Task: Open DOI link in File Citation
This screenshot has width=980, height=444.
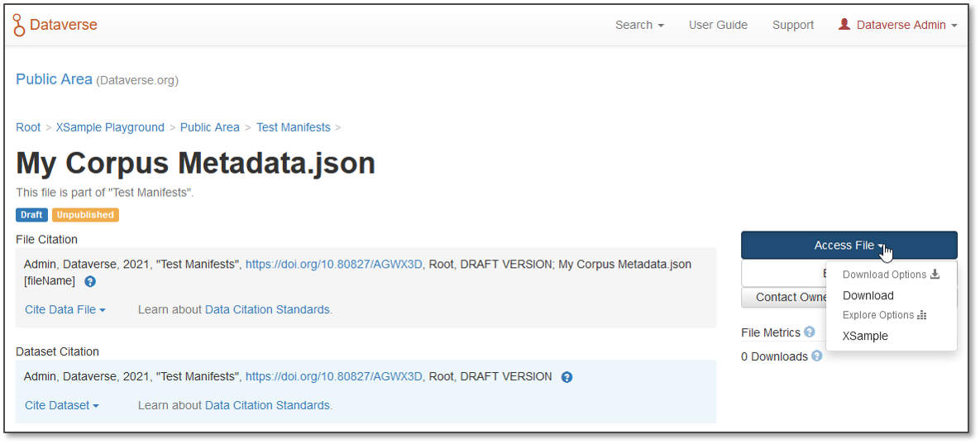Action: (334, 264)
